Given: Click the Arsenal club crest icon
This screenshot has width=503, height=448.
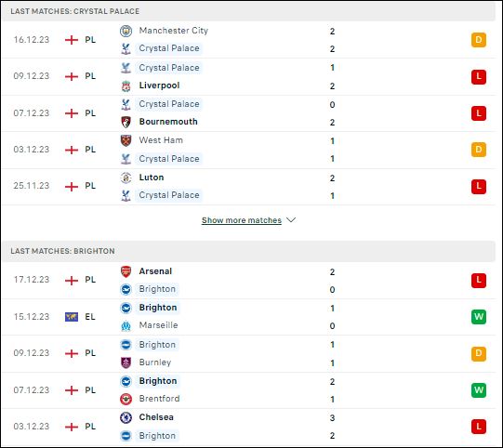Looking at the screenshot, I should pyautogui.click(x=126, y=271).
